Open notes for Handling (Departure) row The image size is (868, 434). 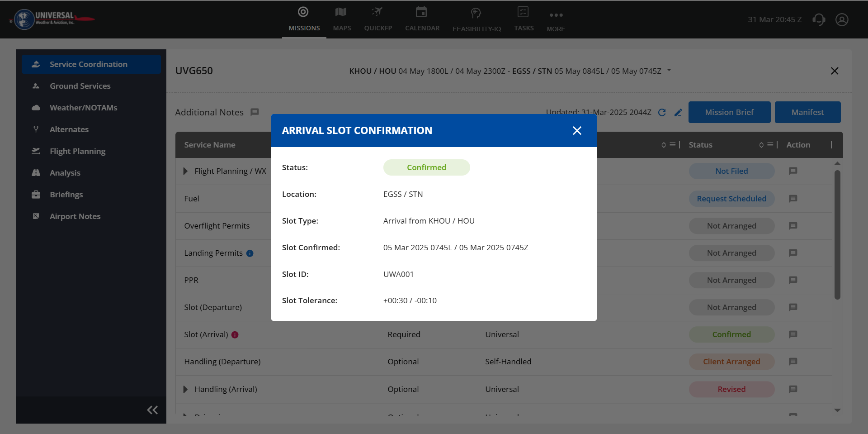click(x=793, y=362)
